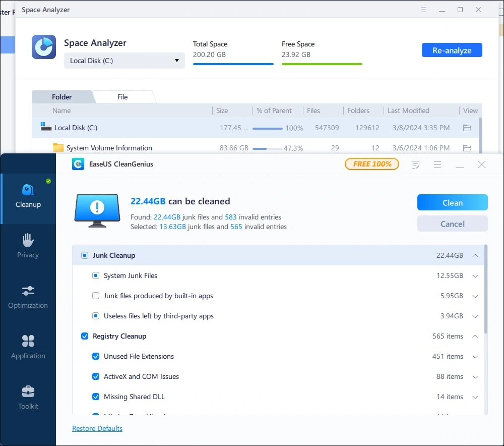Toggle Useless files left by third-party apps
Image resolution: width=504 pixels, height=446 pixels.
click(96, 316)
